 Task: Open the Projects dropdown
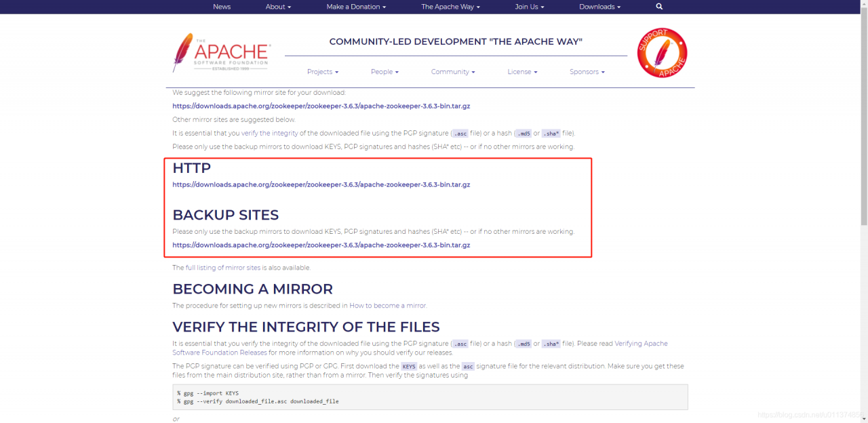coord(323,72)
